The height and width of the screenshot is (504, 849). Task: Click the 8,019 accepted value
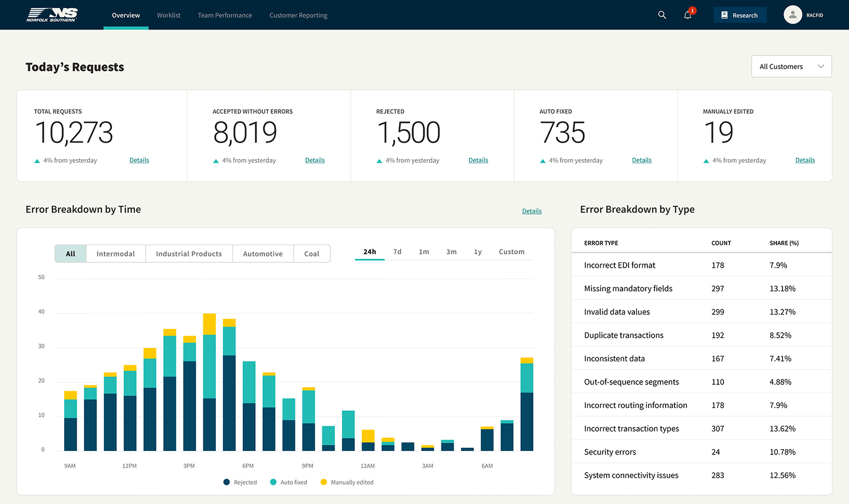click(245, 133)
